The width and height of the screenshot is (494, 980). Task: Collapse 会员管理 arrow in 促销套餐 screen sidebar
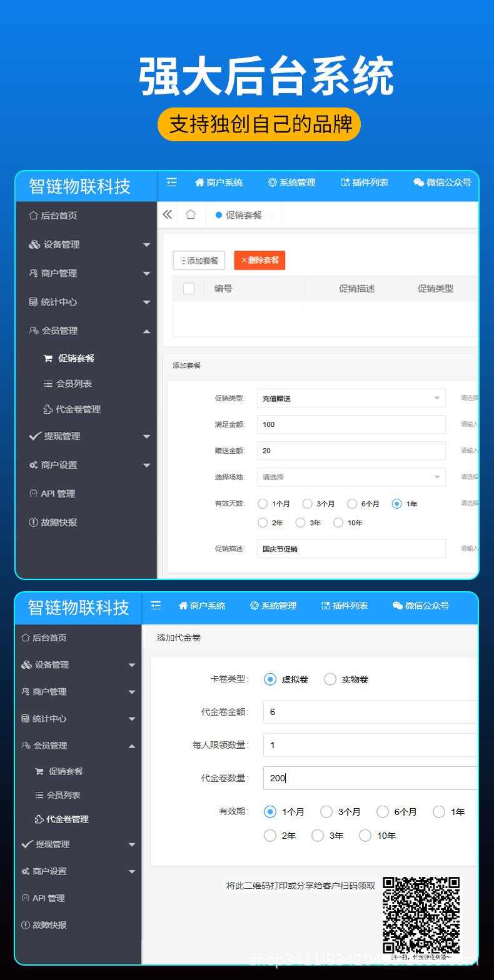pyautogui.click(x=146, y=331)
